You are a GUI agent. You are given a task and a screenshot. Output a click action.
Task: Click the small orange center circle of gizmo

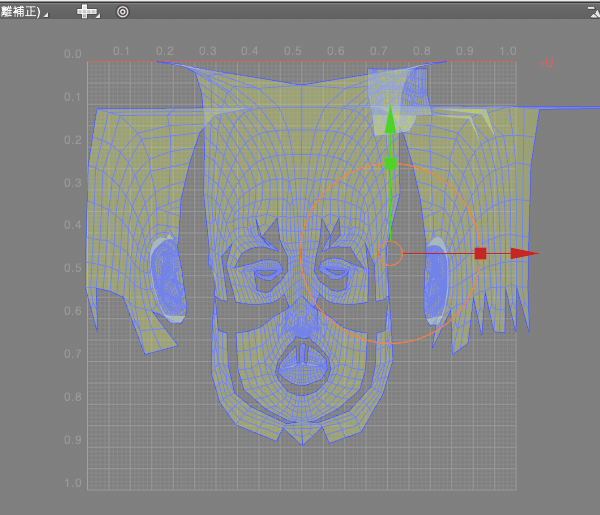391,253
